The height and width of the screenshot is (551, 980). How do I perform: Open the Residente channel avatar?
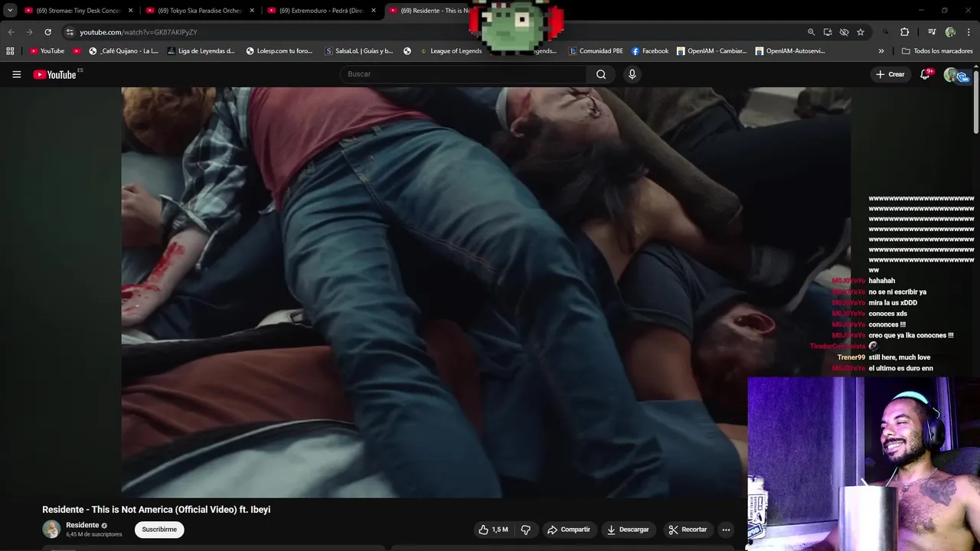point(51,529)
